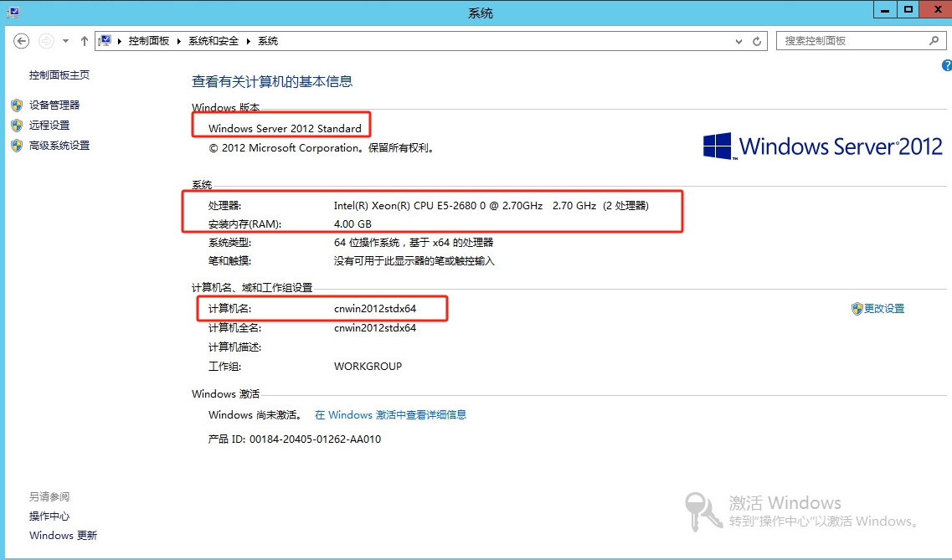Minimize the 系统 window
The height and width of the screenshot is (560, 952).
(885, 10)
